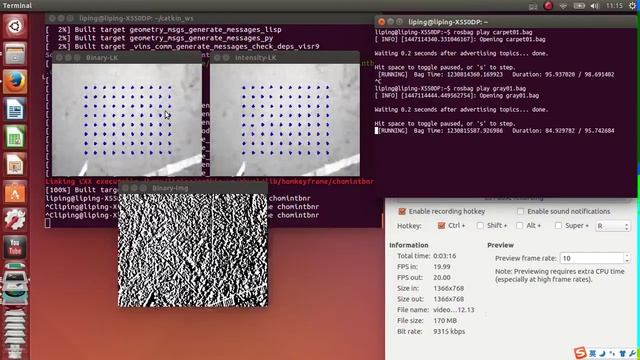Open LibreOffice Impress from the dock
The image size is (640, 360).
point(15,164)
